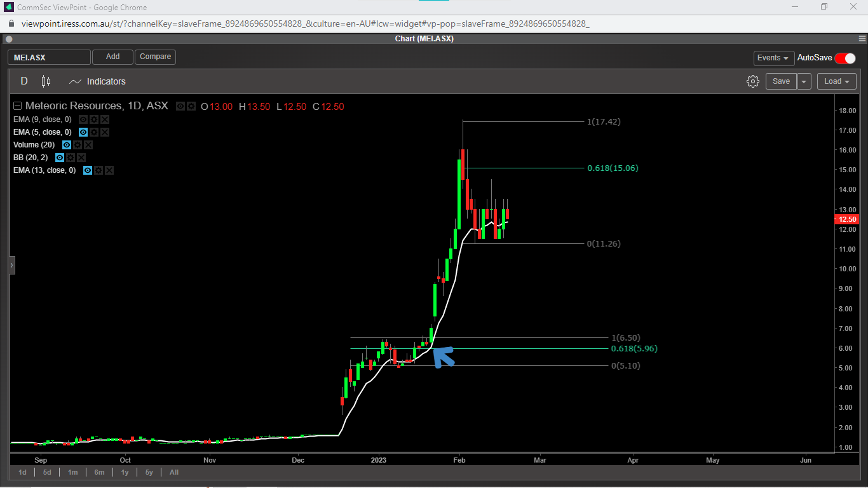Image resolution: width=868 pixels, height=488 pixels.
Task: Select the 1m time range
Action: pyautogui.click(x=72, y=472)
